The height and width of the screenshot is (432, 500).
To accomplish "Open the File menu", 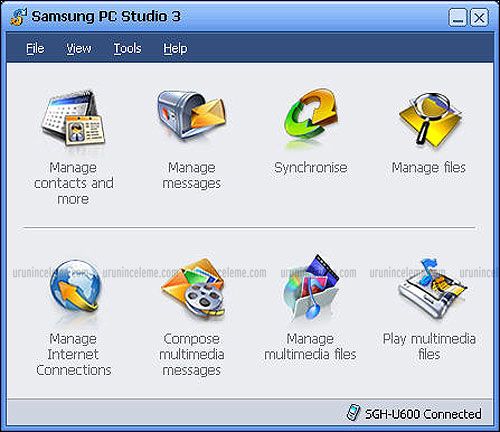I will click(x=35, y=49).
